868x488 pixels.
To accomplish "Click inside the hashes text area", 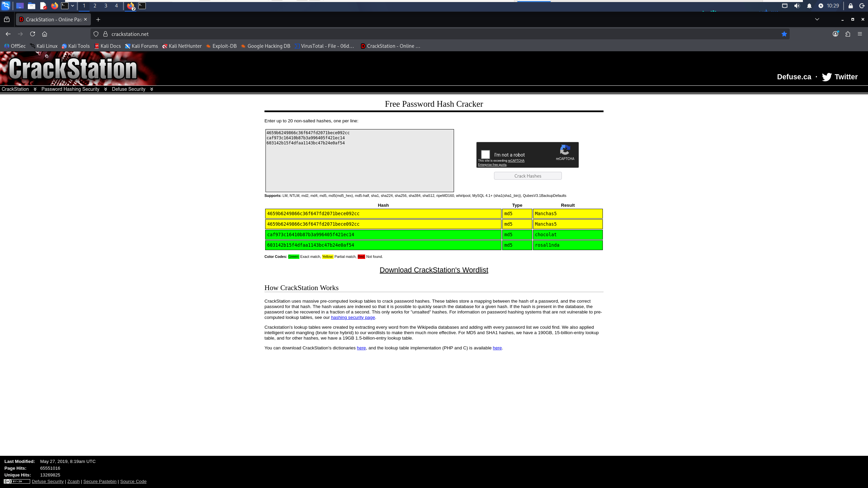I will (x=359, y=160).
